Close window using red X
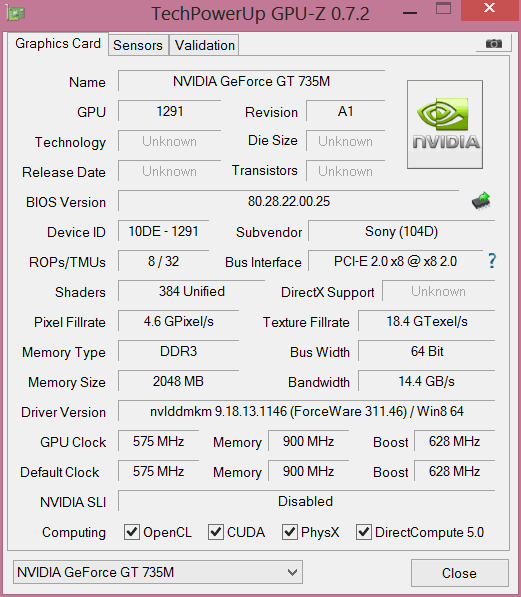The height and width of the screenshot is (597, 521). [490, 9]
